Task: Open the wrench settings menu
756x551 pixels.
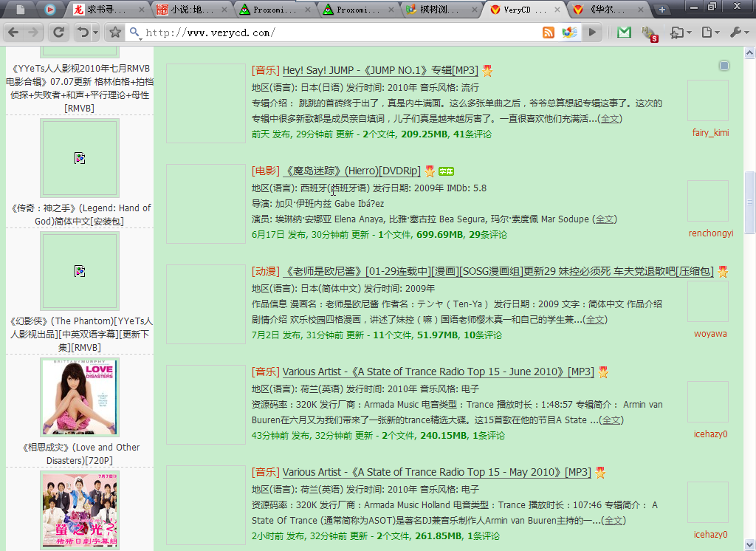Action: (739, 32)
